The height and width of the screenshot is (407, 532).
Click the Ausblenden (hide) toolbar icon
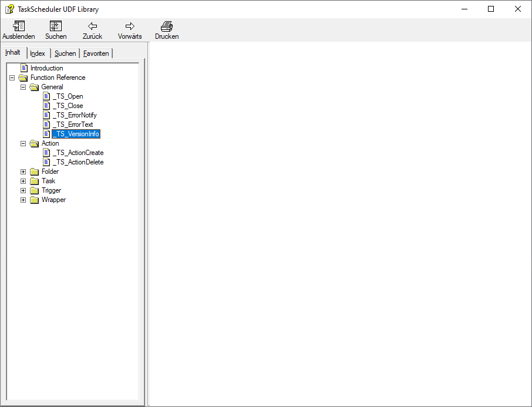[x=19, y=26]
